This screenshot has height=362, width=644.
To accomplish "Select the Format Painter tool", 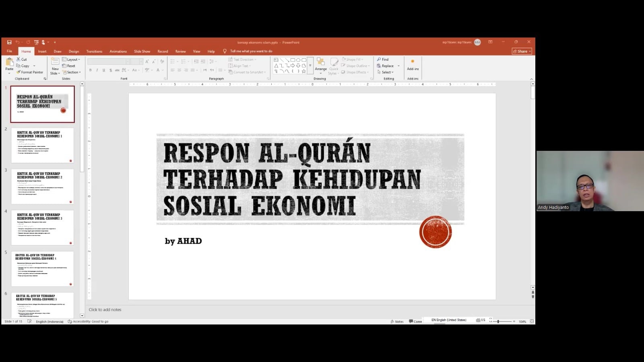I will pos(30,72).
